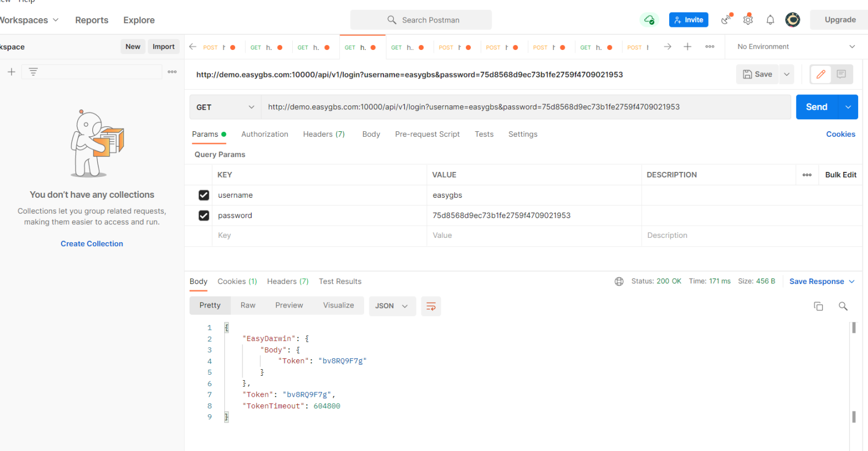868x451 pixels.
Task: Open the Workspaces dropdown
Action: pyautogui.click(x=29, y=20)
